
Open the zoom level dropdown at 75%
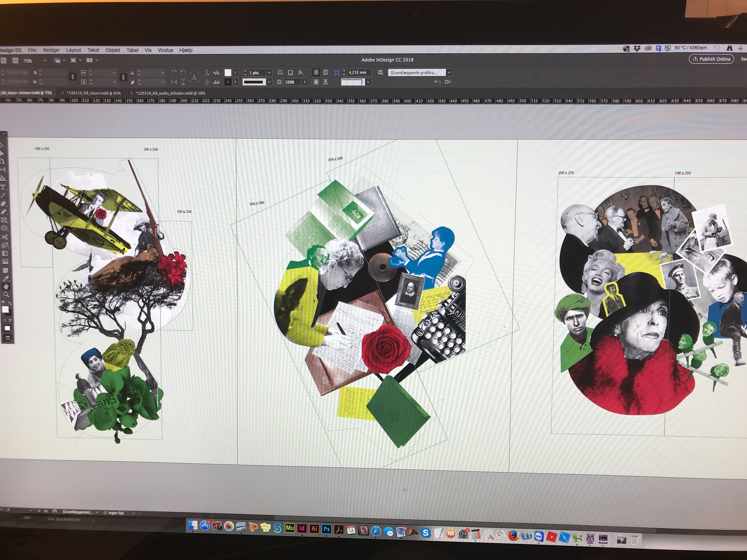point(45,61)
